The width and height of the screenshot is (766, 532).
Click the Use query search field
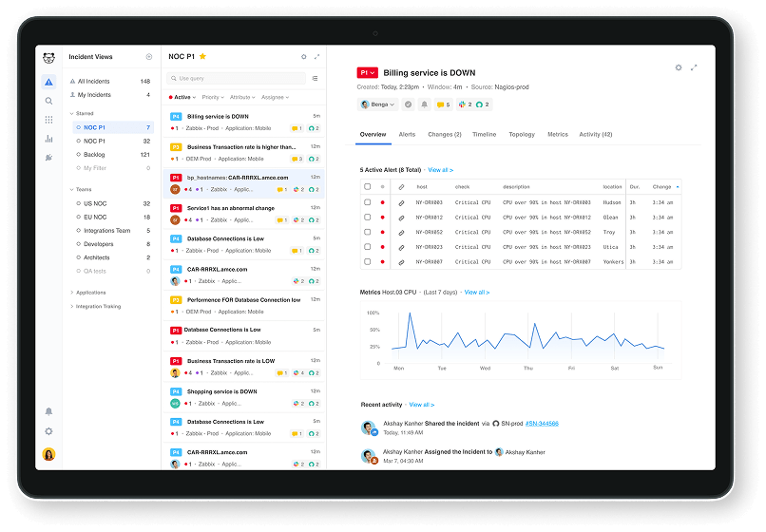pos(237,78)
